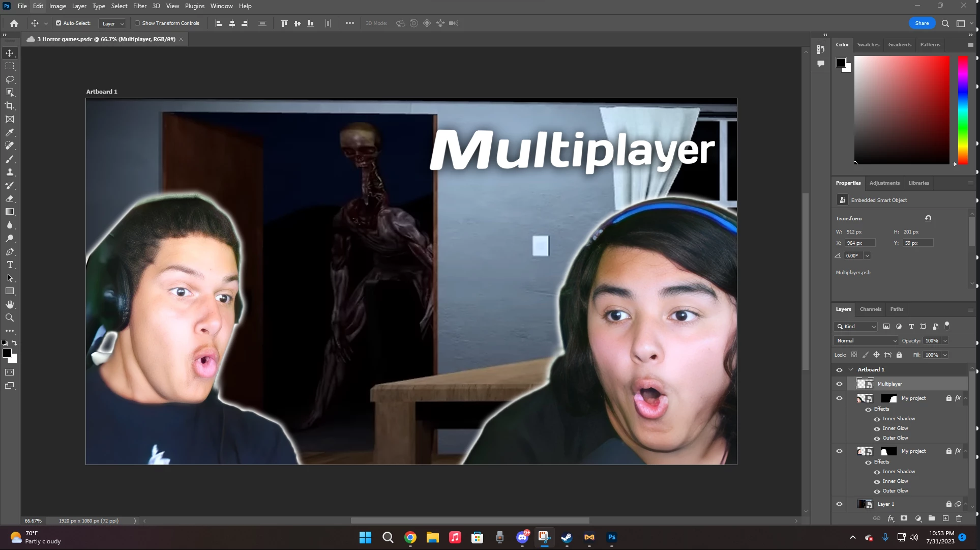
Task: Click the create new group folder icon
Action: 931,518
